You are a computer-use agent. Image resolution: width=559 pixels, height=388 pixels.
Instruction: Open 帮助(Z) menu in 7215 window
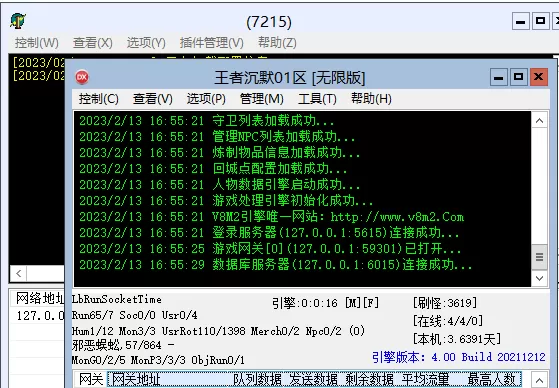click(277, 43)
